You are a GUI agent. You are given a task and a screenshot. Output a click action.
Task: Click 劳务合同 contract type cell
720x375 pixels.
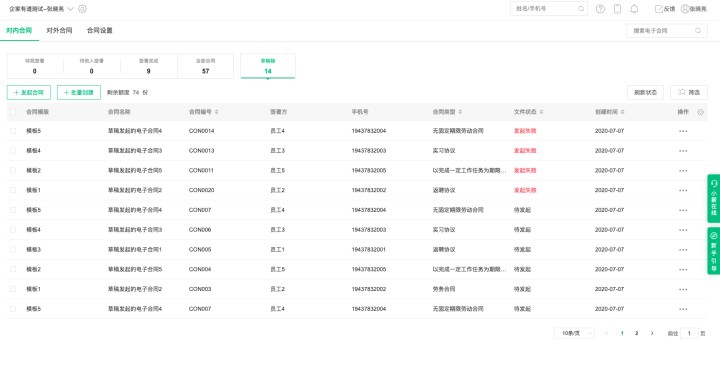[444, 289]
